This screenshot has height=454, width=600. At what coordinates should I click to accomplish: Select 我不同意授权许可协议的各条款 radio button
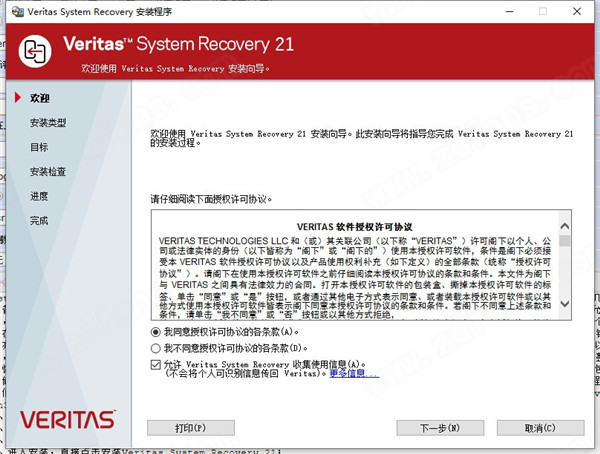[155, 348]
